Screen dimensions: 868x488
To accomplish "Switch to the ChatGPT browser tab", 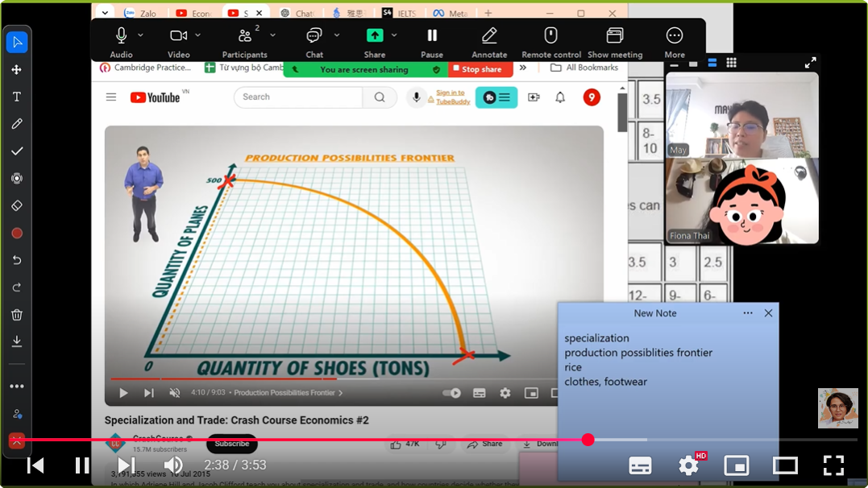I will [x=298, y=13].
